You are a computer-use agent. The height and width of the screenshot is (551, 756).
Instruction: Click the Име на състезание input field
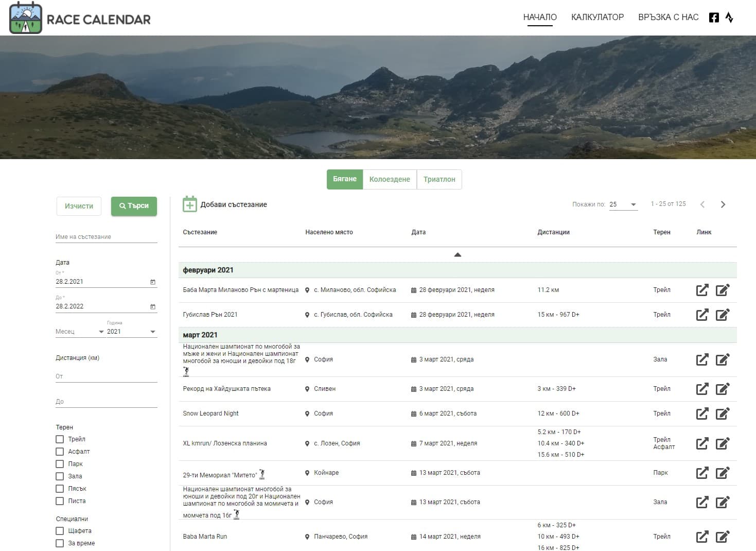pos(106,237)
